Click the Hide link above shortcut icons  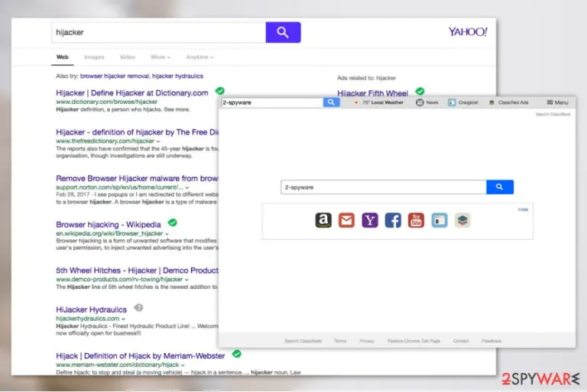[x=523, y=209]
